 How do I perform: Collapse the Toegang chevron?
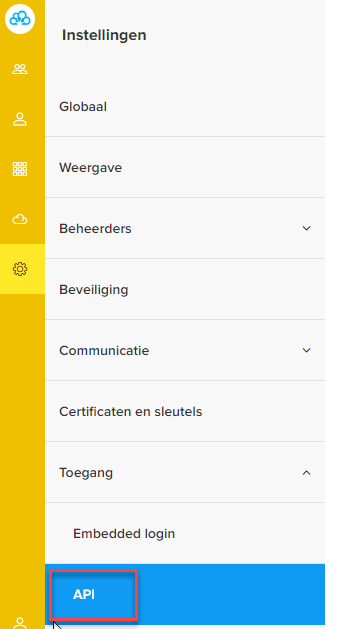[x=306, y=473]
